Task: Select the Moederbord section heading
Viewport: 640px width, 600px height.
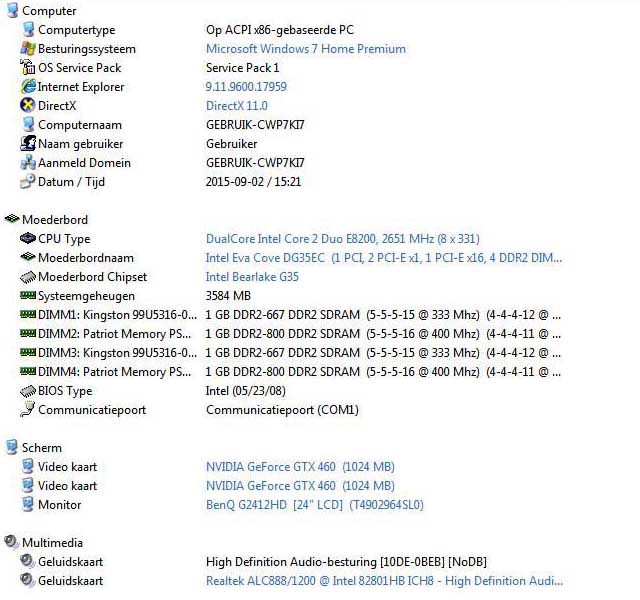Action: tap(55, 220)
